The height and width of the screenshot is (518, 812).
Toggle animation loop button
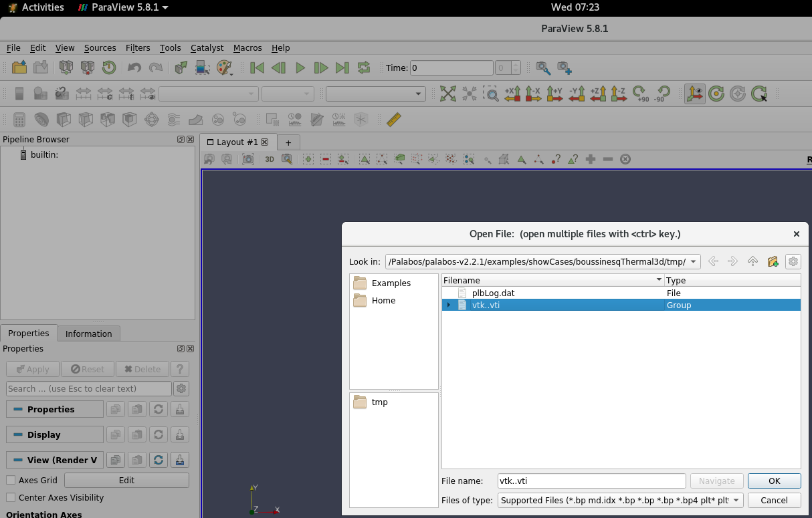[x=364, y=68]
